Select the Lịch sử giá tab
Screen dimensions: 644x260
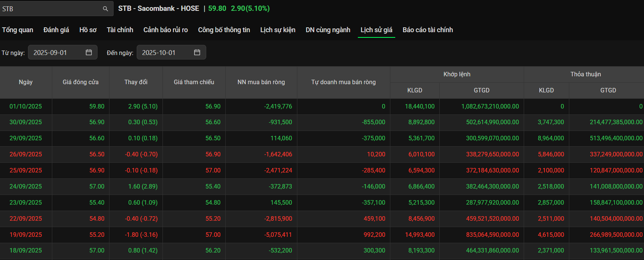(376, 30)
